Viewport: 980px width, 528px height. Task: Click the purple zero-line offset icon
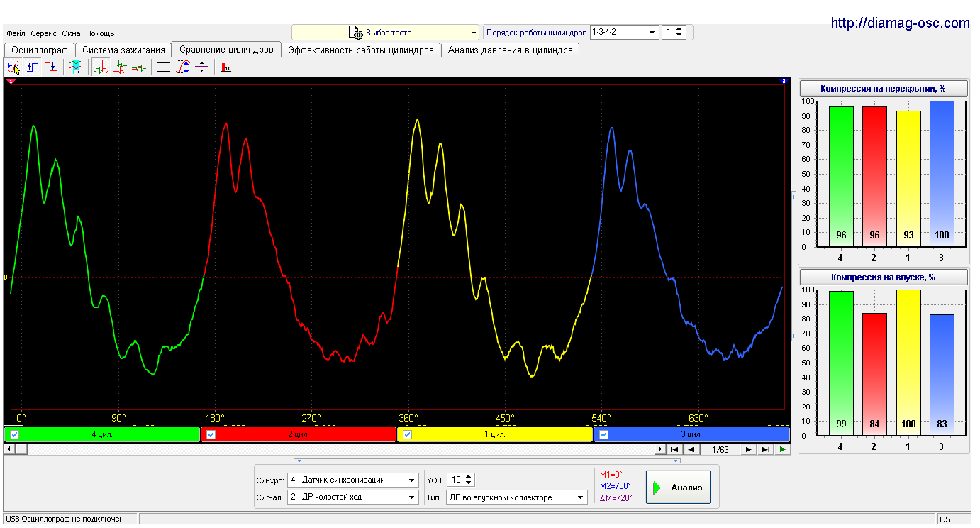201,67
